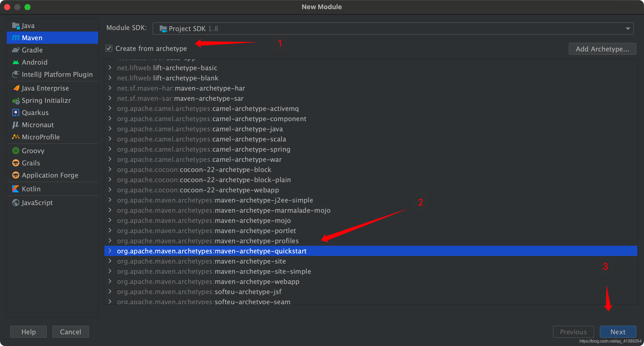
Task: Select maven-archetype-j2ee-simple archetype
Action: 371,200
